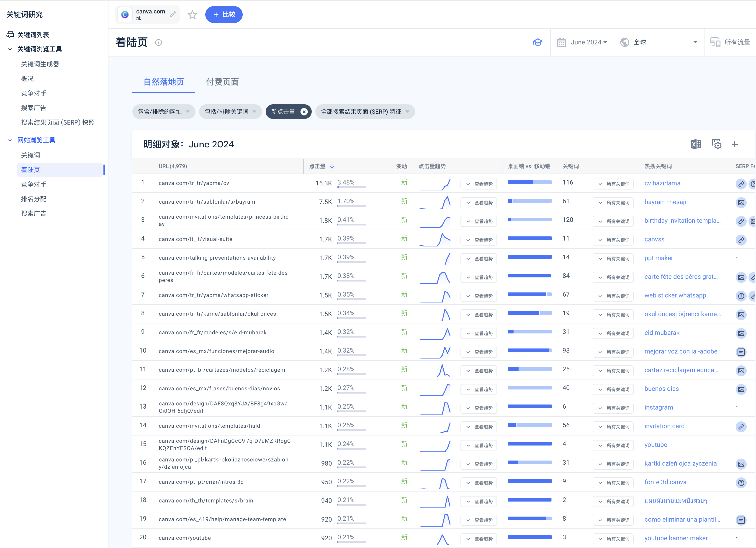Screen dimensions: 756x548
Task: Click link SERP icon in row 1
Action: [741, 184]
